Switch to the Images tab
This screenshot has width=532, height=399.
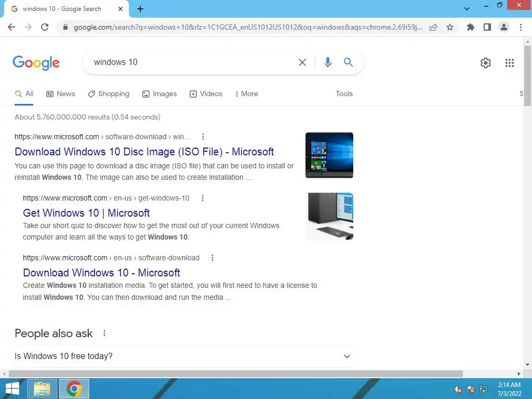pos(159,94)
